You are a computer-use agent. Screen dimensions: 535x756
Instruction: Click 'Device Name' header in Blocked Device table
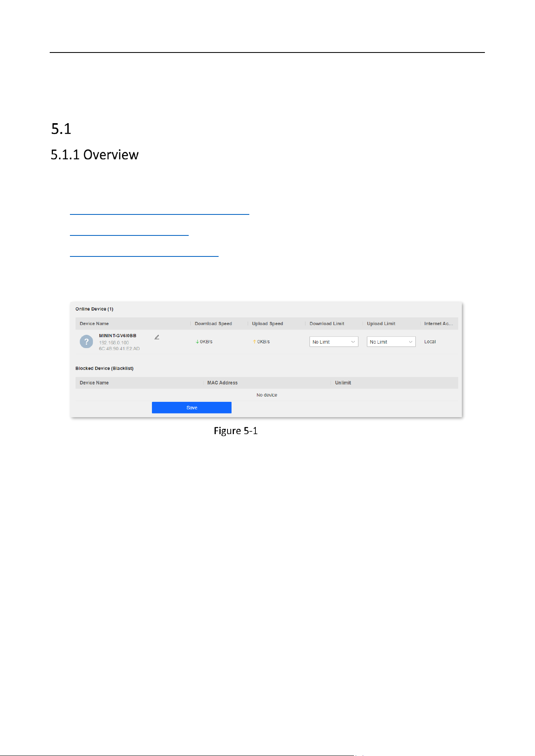pyautogui.click(x=94, y=383)
